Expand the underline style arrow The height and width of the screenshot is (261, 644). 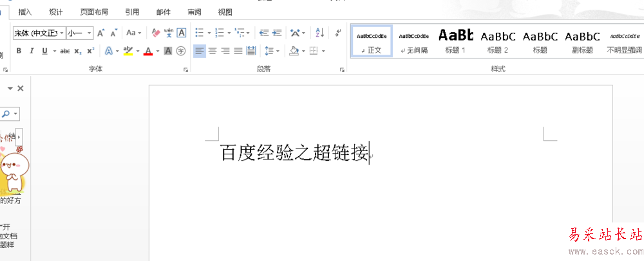54,51
